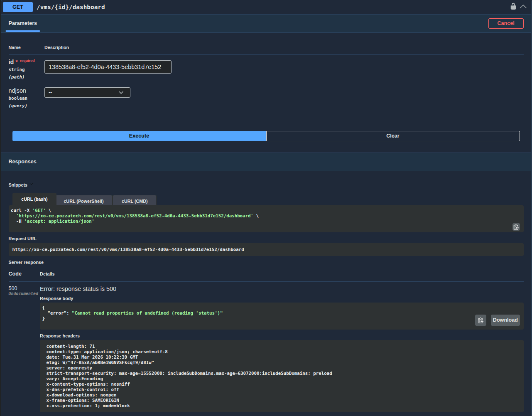Screen dimensions: 532x416
Task: Click the id path input field
Action: pos(108,67)
